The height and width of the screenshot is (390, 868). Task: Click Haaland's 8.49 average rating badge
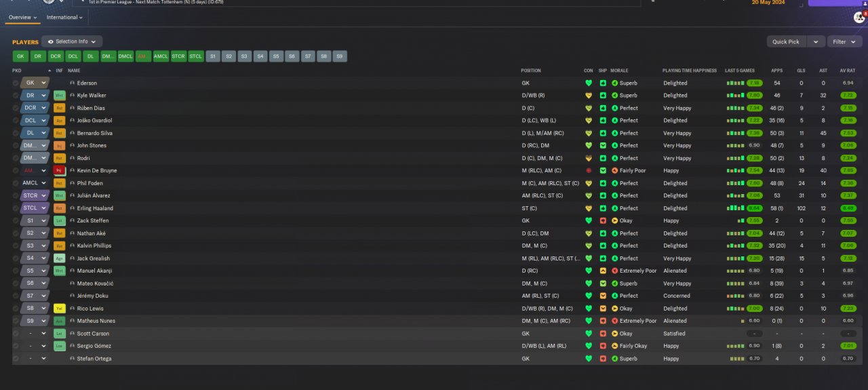tap(848, 208)
